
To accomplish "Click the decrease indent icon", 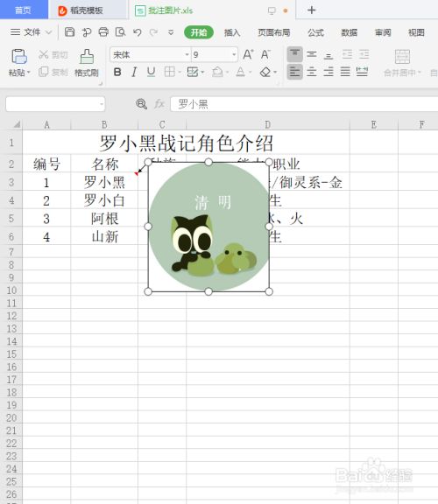I will pyautogui.click(x=347, y=54).
